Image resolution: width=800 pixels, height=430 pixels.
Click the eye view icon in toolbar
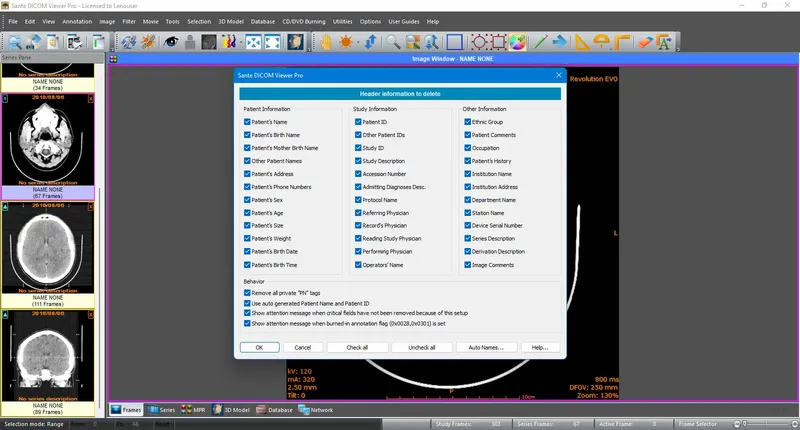pyautogui.click(x=171, y=42)
